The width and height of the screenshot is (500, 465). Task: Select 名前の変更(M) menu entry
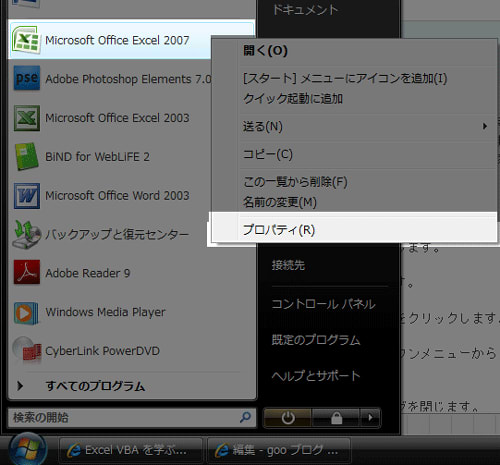click(354, 202)
